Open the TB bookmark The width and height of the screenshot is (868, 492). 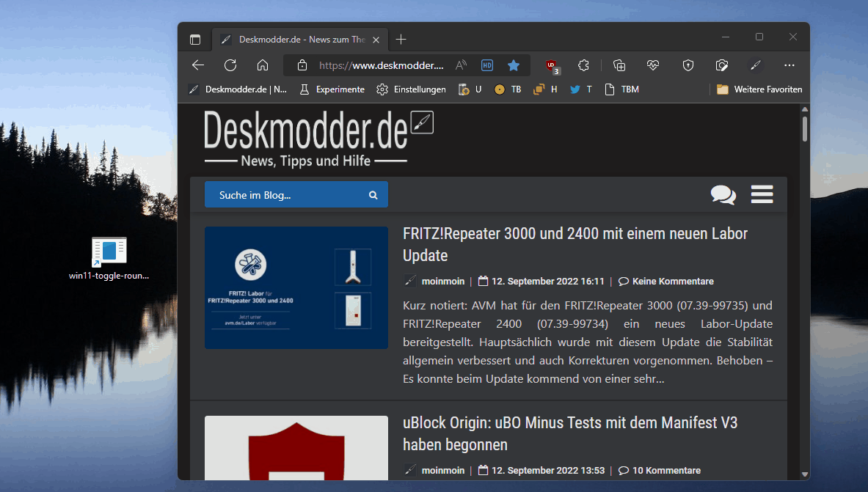[508, 89]
